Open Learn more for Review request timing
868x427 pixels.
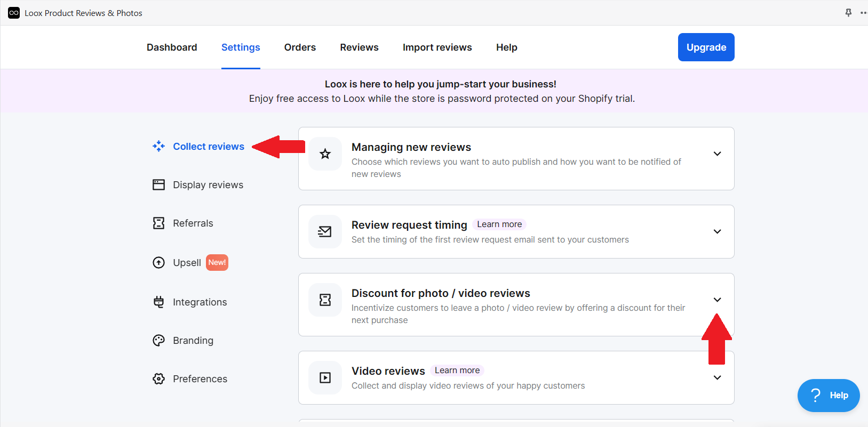[x=499, y=224]
